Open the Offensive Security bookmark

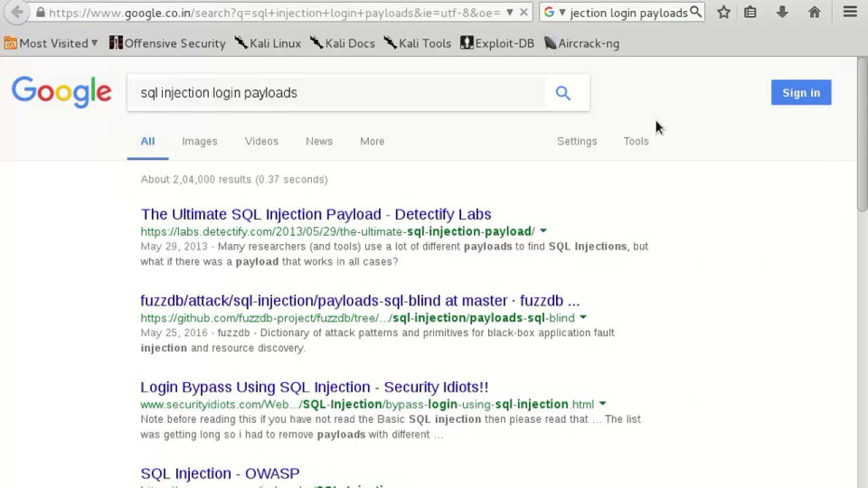pyautogui.click(x=167, y=43)
